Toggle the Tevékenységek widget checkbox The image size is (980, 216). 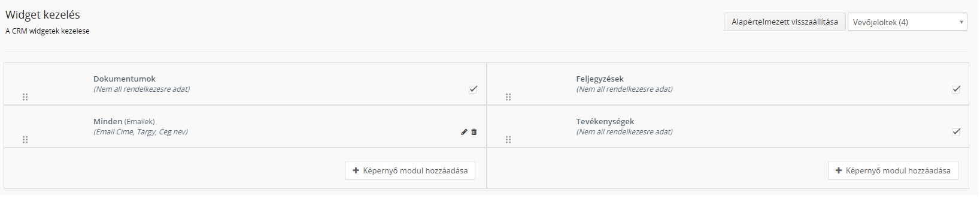(x=956, y=132)
